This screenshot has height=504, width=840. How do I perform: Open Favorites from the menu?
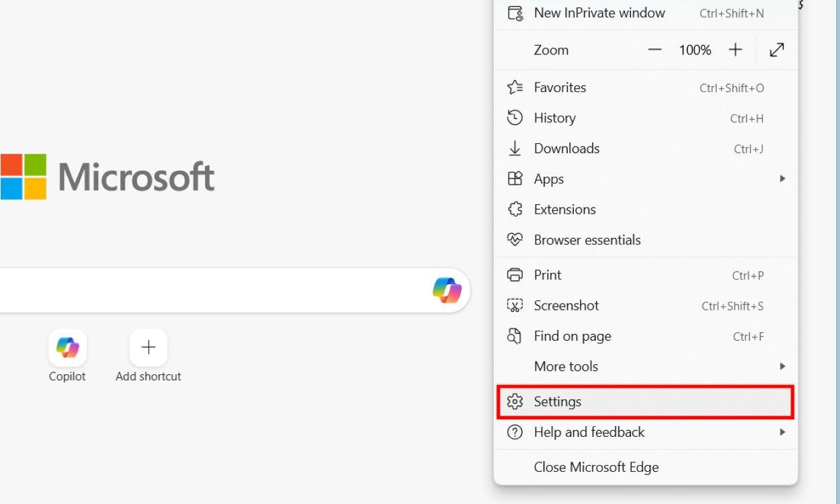coord(646,87)
